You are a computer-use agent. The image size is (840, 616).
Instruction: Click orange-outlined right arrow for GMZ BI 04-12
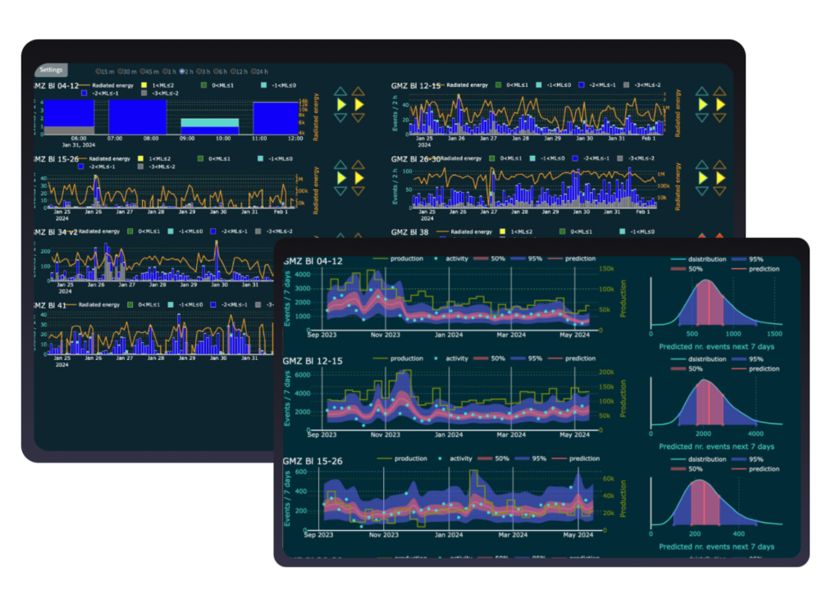[x=358, y=105]
